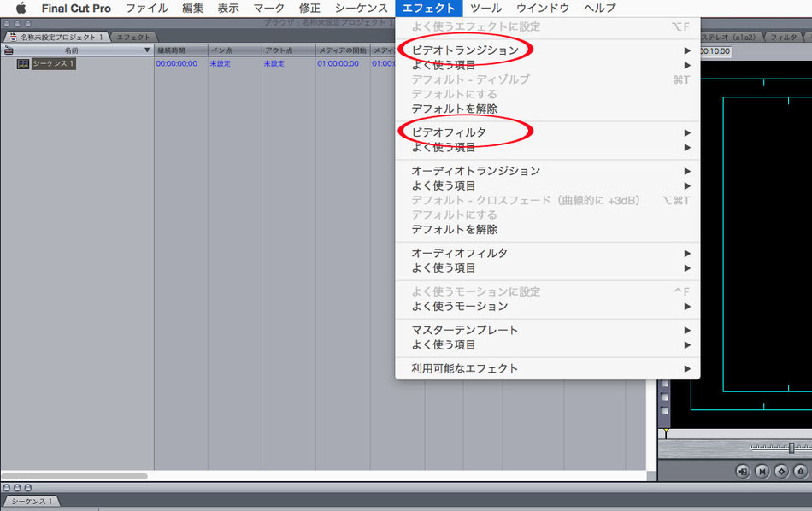Viewport: 812px width, 511px height.
Task: Click the 01:00:00;00 media start value
Action: click(x=338, y=64)
